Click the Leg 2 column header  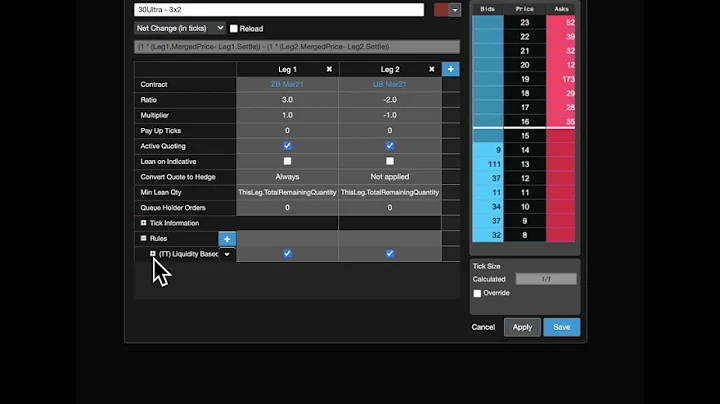pos(390,69)
